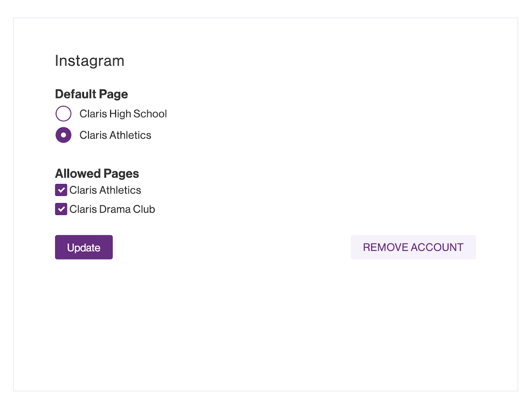Click the empty circle beside Claris High School
The height and width of the screenshot is (406, 532).
[x=64, y=113]
